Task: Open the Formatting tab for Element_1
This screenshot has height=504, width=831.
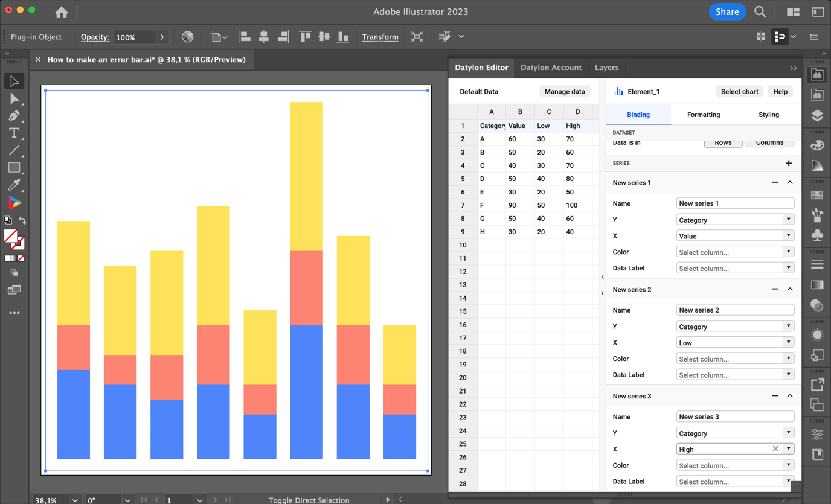Action: click(703, 115)
